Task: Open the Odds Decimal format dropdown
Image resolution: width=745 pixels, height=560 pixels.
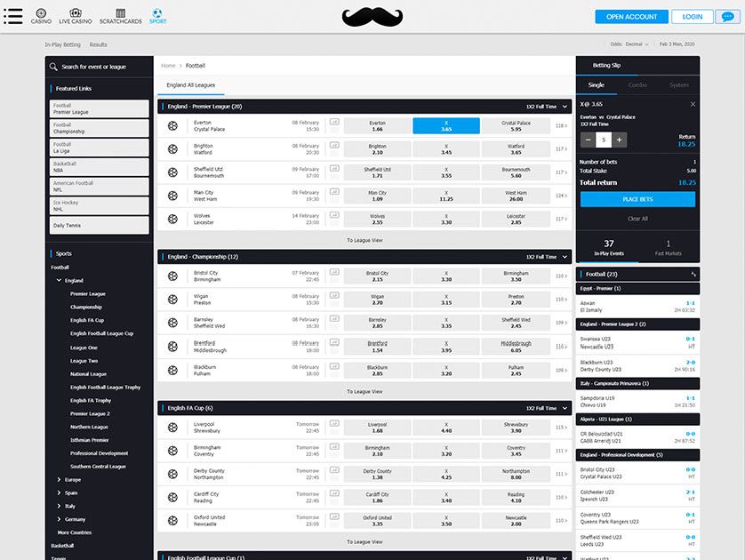Action: click(629, 44)
